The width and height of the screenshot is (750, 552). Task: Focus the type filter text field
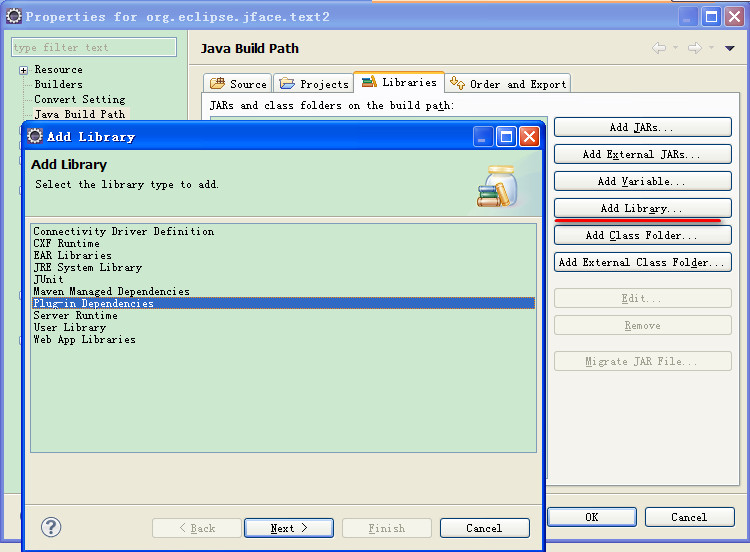94,47
